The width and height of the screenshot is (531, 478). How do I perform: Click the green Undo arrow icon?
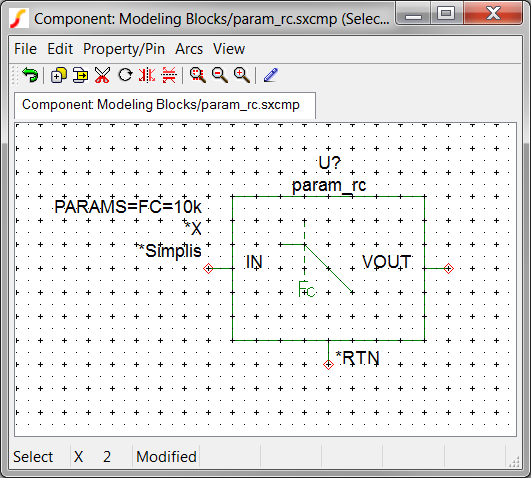point(30,75)
